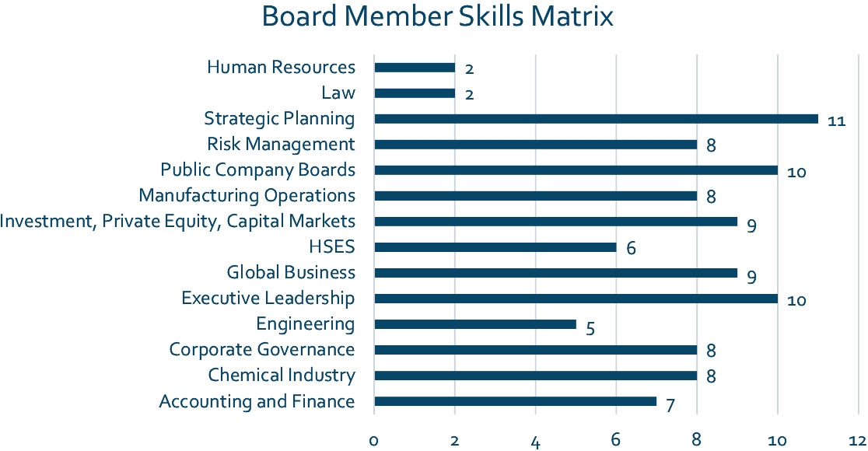Click the Risk Management axis label

[x=281, y=145]
